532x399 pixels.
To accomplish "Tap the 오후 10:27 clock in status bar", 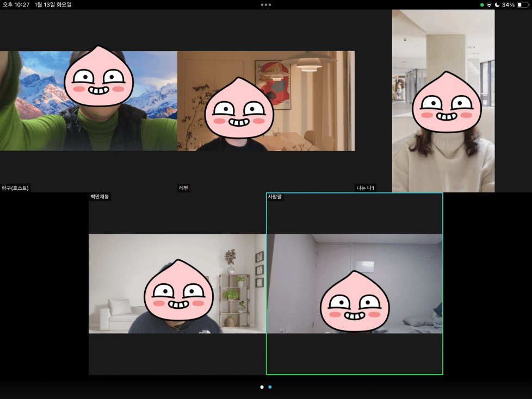I will (x=16, y=5).
